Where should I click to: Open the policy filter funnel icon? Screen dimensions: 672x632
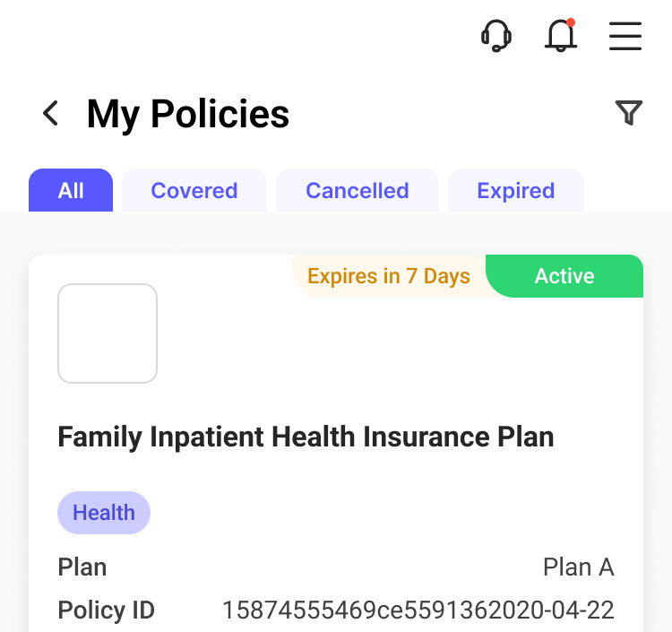tap(629, 112)
